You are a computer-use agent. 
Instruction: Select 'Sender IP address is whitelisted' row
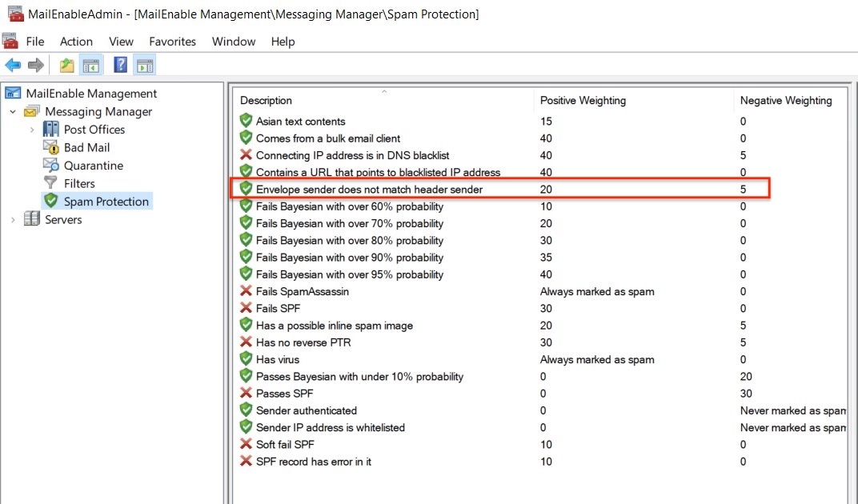tap(542, 427)
